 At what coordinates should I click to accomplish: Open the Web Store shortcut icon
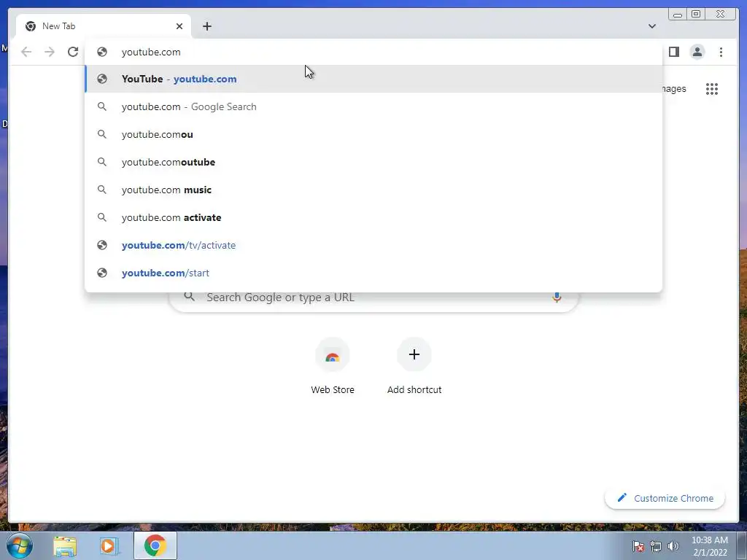point(333,355)
